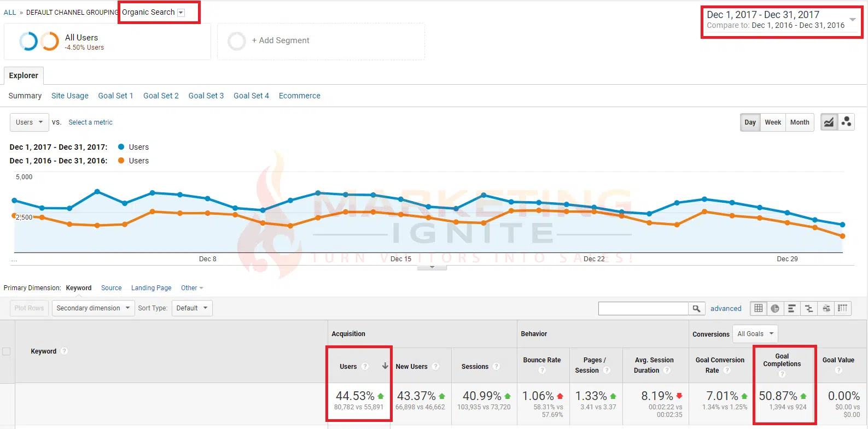Select the data table grid view icon
This screenshot has width=868, height=429.
[758, 309]
